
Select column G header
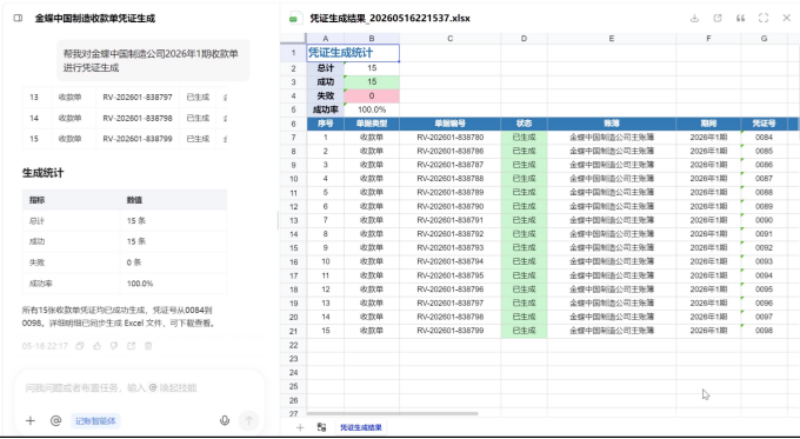tap(764, 38)
